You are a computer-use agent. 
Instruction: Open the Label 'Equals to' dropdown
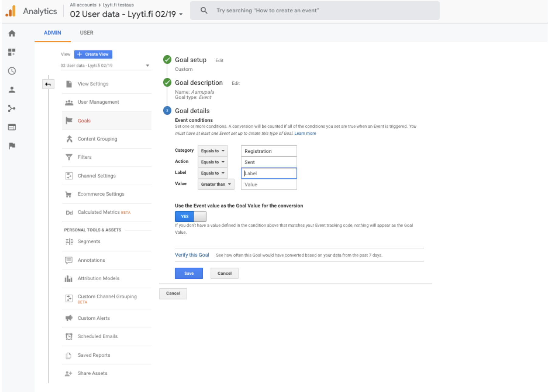[213, 173]
